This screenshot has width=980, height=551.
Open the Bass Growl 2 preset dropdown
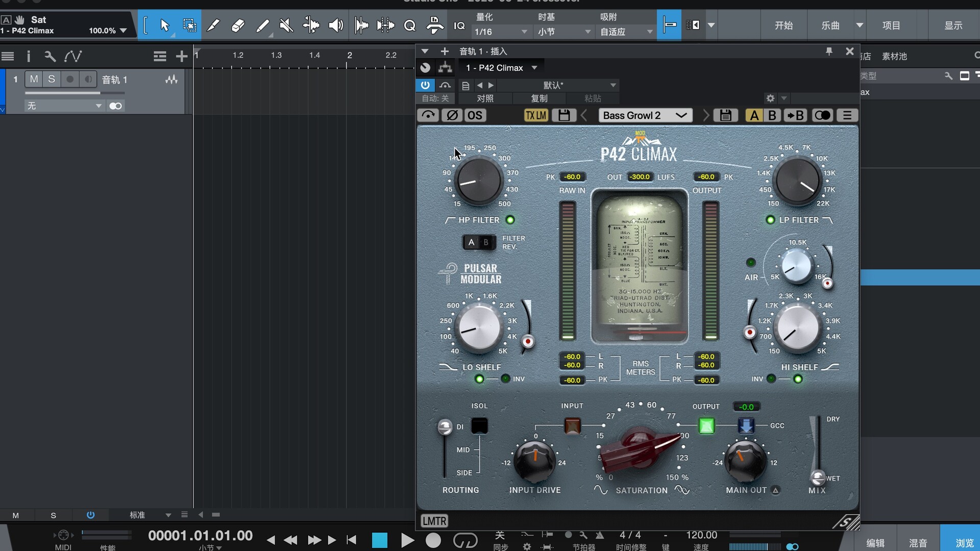[x=645, y=115]
